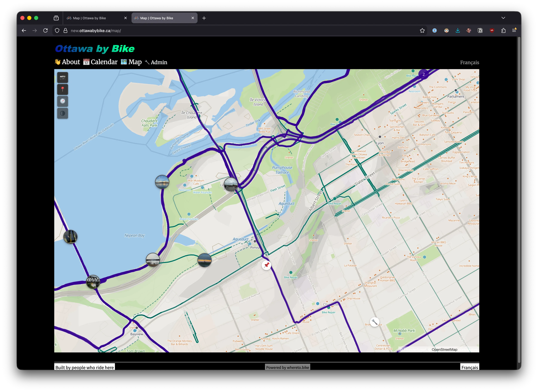Select the compass orientation control on the map

tap(62, 101)
